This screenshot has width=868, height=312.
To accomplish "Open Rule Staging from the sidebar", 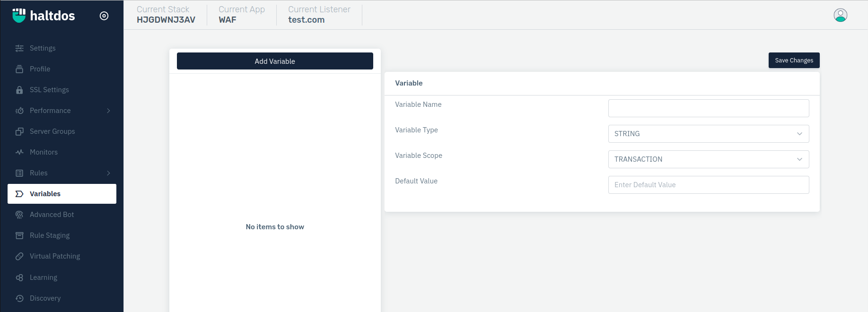I will (50, 235).
